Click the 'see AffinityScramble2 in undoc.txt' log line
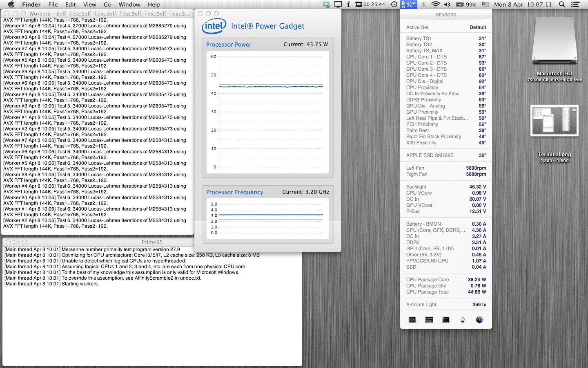Image resolution: width=588 pixels, height=368 pixels. tap(103, 278)
